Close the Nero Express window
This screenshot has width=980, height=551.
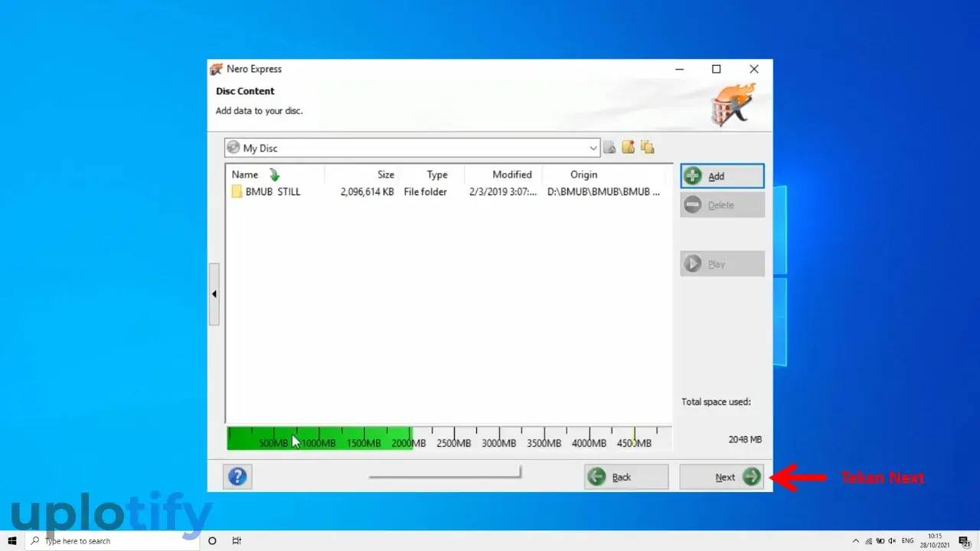point(754,69)
